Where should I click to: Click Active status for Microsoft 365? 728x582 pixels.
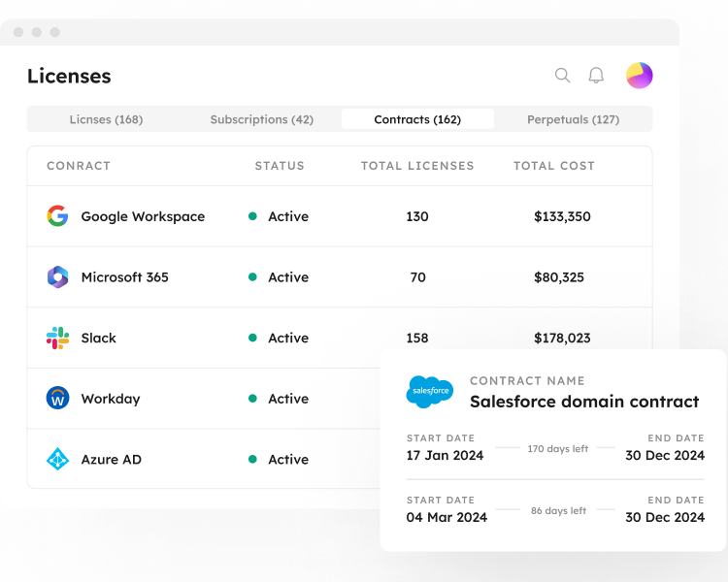point(288,277)
